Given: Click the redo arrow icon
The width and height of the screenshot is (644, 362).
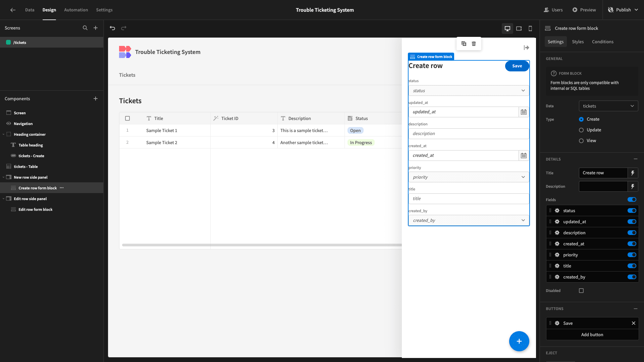Looking at the screenshot, I should (124, 28).
